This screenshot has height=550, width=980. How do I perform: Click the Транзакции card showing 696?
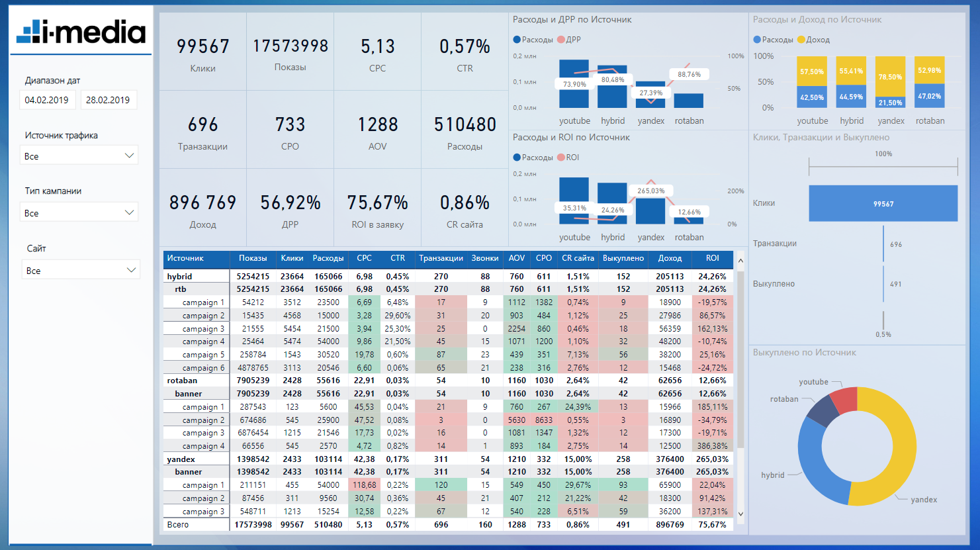[x=203, y=130]
